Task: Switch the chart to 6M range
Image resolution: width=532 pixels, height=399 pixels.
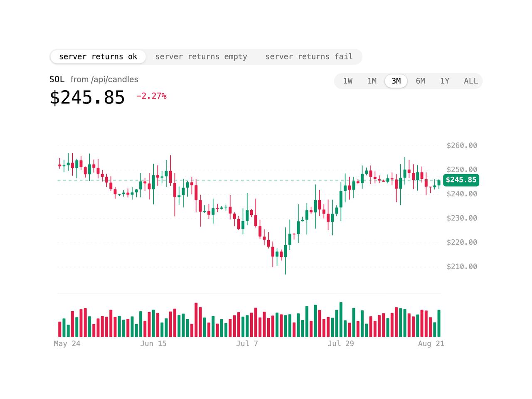Action: point(421,81)
